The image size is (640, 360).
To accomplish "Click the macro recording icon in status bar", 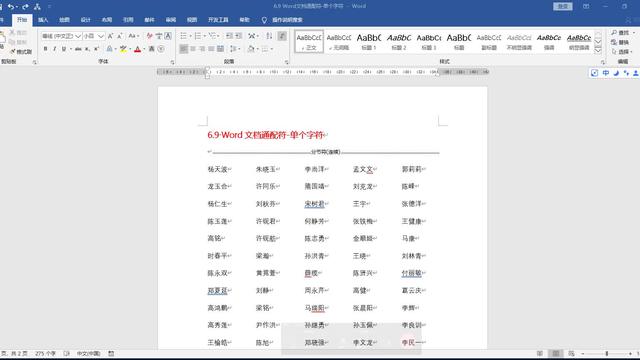I will [111, 353].
